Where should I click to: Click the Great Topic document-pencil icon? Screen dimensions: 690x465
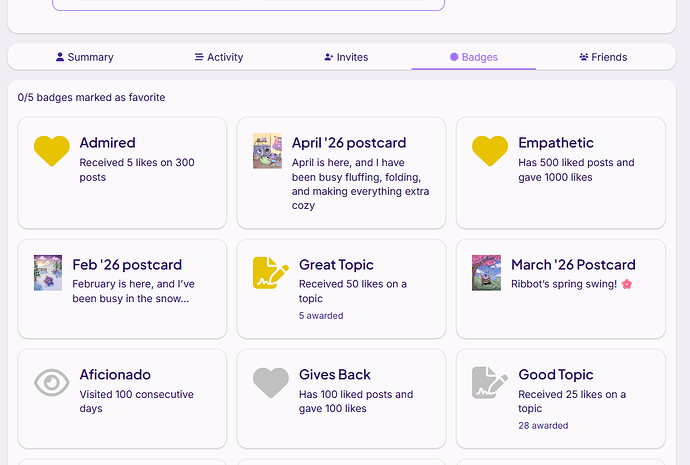271,273
